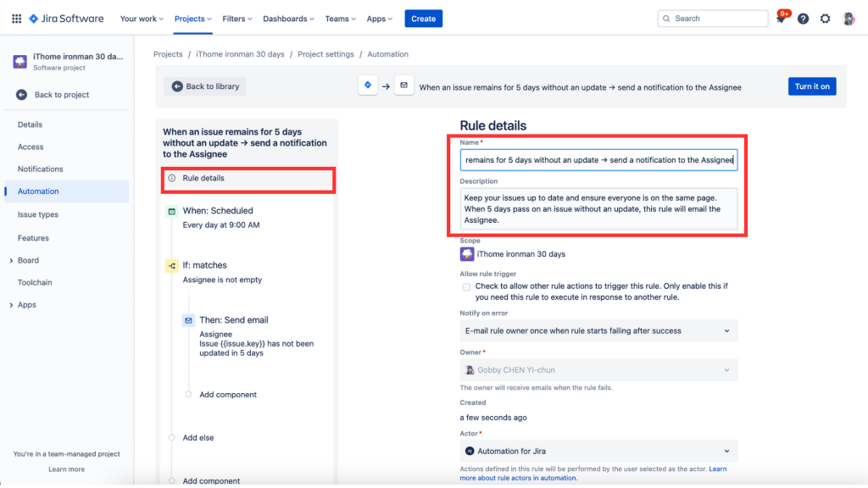The width and height of the screenshot is (868, 488).
Task: Click the 'Assignee is not empty' text
Action: point(222,280)
